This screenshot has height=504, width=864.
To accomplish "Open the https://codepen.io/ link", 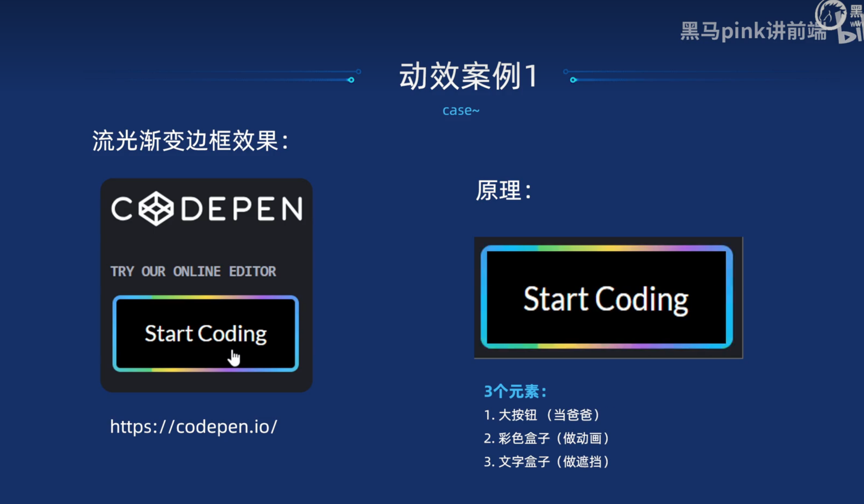I will click(194, 426).
